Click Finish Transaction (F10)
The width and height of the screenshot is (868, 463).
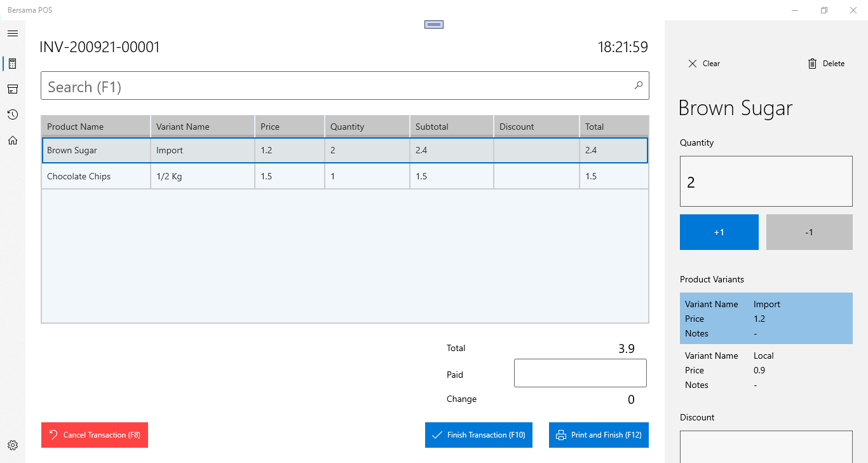coord(478,435)
